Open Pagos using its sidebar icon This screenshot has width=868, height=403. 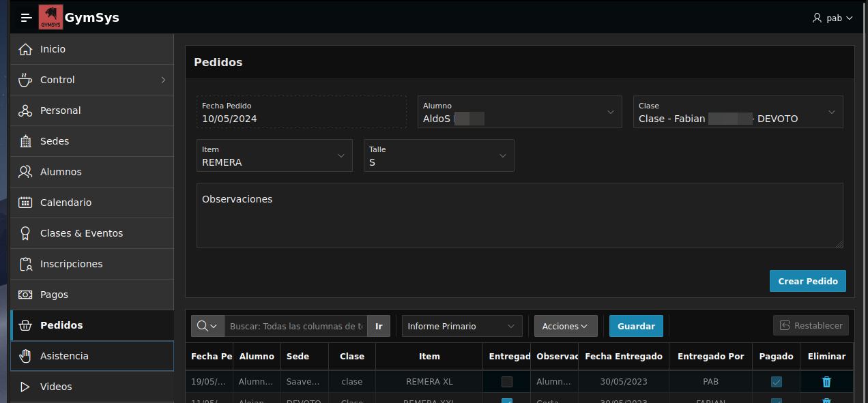(25, 295)
